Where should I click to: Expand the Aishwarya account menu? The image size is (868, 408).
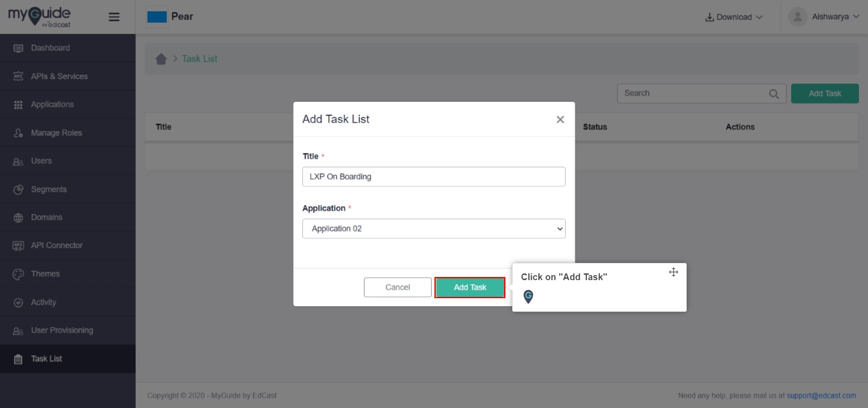(x=835, y=17)
